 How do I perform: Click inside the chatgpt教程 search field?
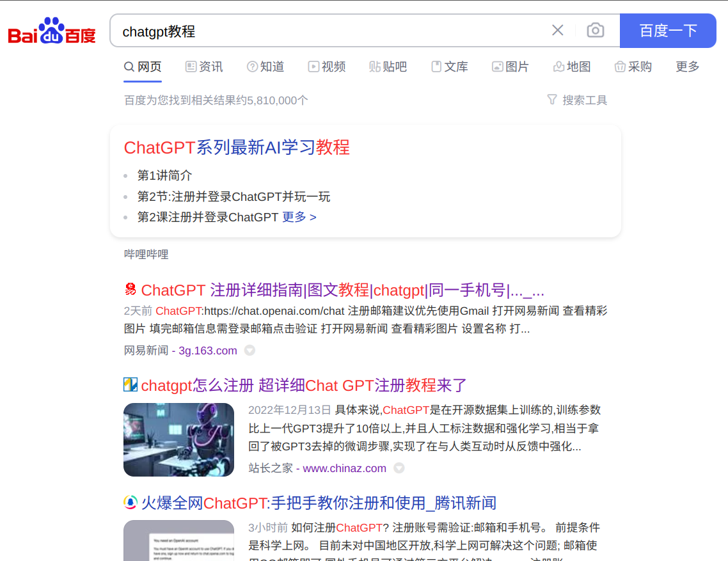[x=329, y=31]
